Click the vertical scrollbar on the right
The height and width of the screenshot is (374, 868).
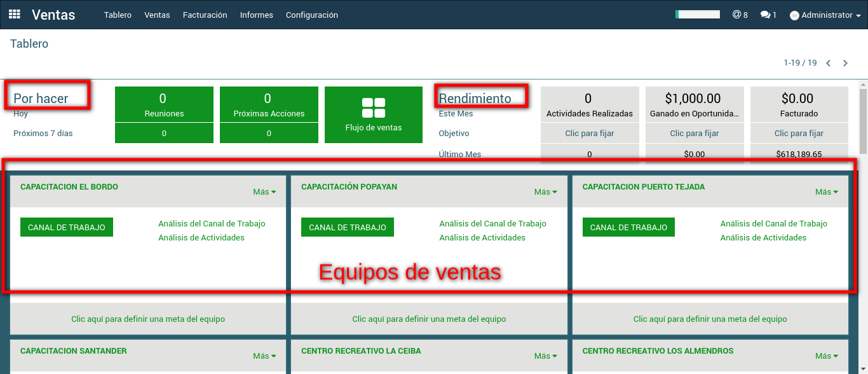[x=863, y=121]
